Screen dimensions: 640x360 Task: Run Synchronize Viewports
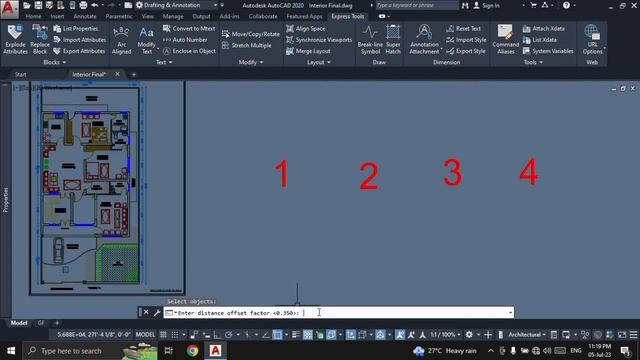click(319, 40)
